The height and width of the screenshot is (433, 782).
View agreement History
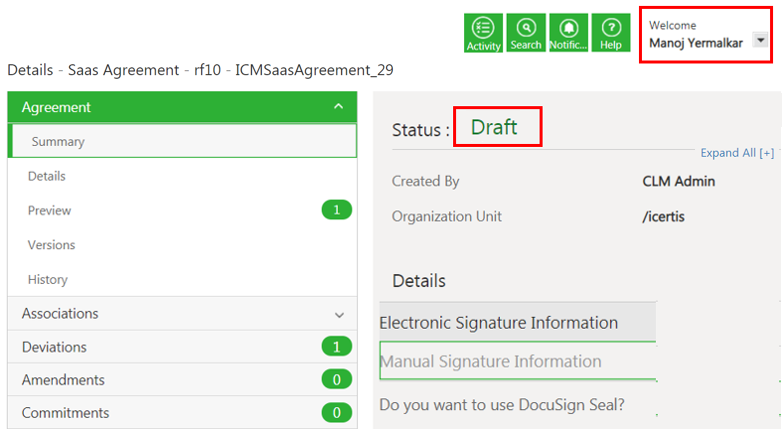click(x=48, y=280)
